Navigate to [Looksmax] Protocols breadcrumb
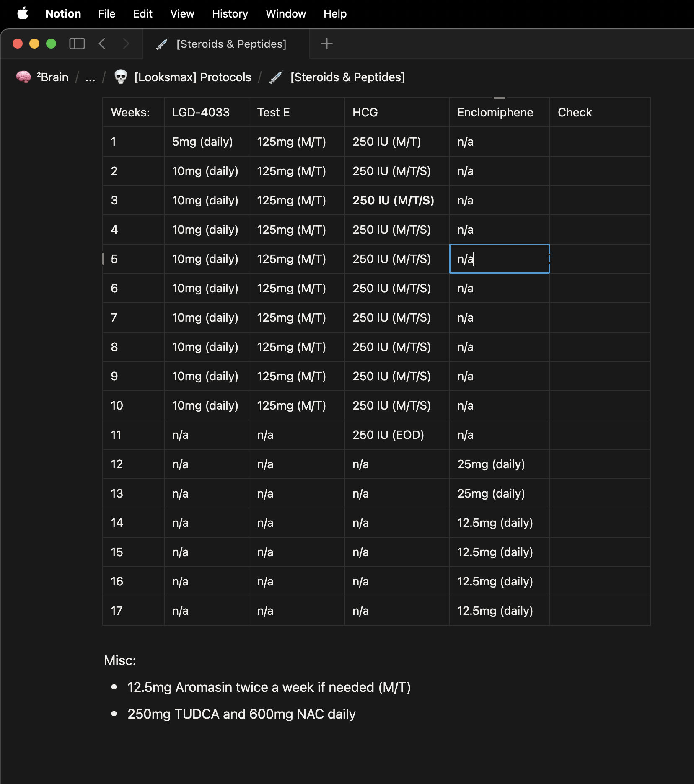This screenshot has height=784, width=694. (x=193, y=77)
